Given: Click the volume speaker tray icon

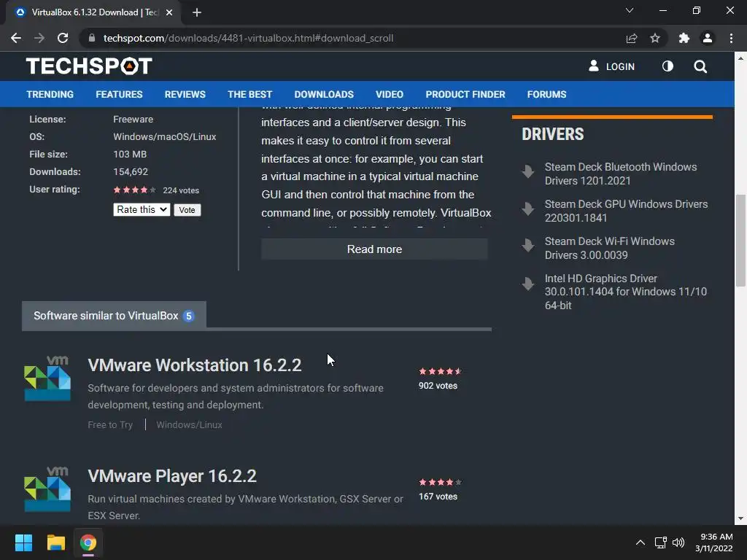Looking at the screenshot, I should pyautogui.click(x=678, y=542).
